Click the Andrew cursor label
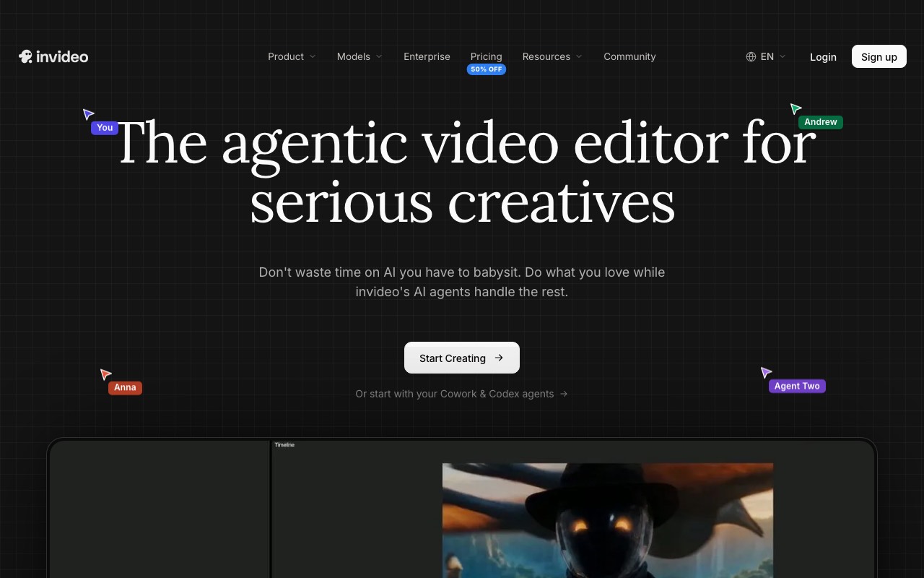The width and height of the screenshot is (924, 578). click(821, 122)
